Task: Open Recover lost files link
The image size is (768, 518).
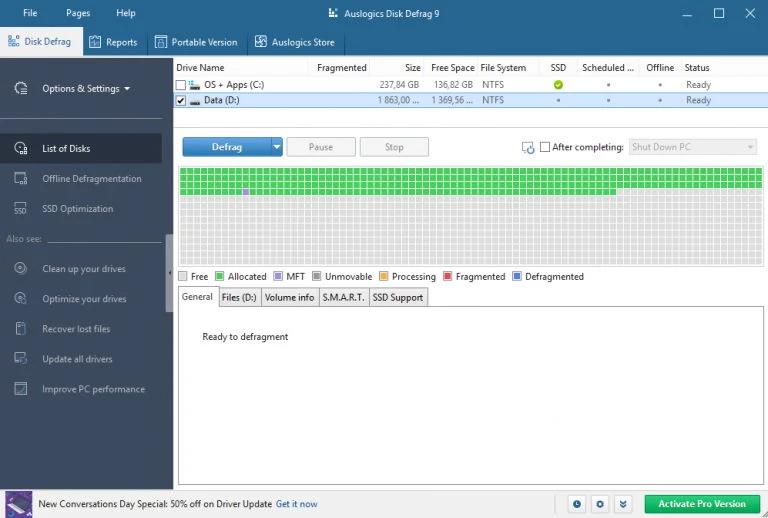Action: [x=76, y=329]
